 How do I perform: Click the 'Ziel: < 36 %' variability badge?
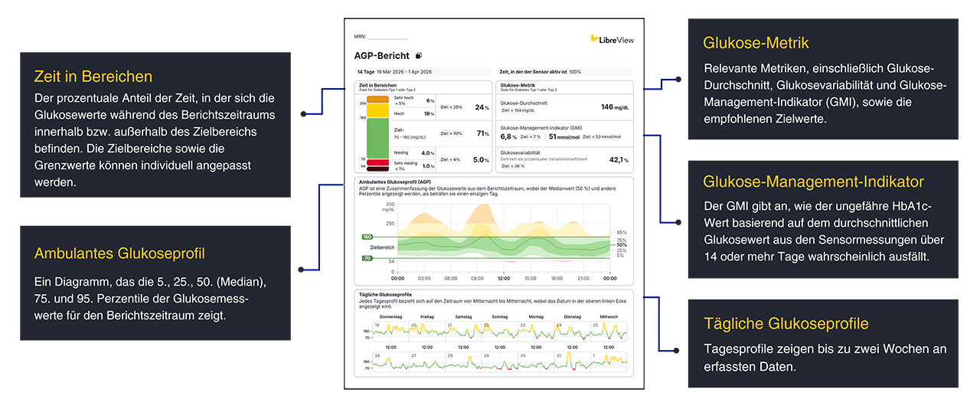click(x=513, y=165)
